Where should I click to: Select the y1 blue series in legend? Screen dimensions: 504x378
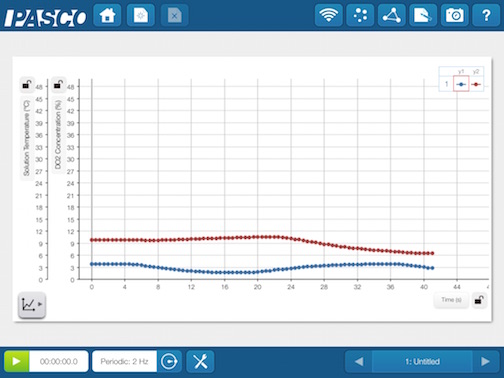point(461,84)
